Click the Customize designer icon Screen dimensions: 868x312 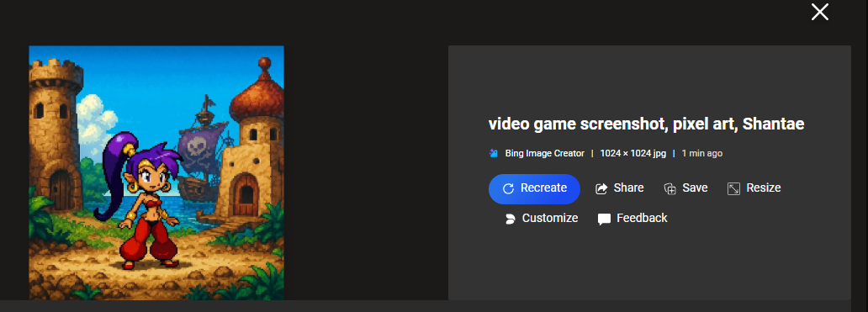click(x=510, y=219)
